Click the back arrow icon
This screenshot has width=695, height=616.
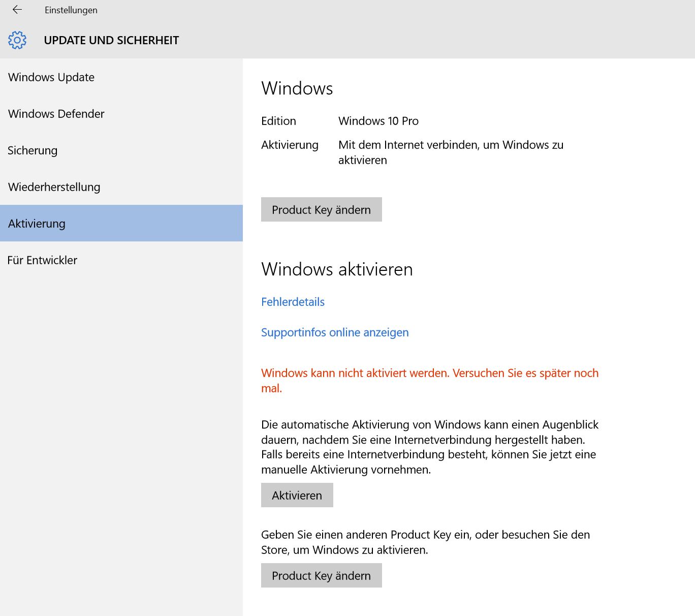[17, 10]
